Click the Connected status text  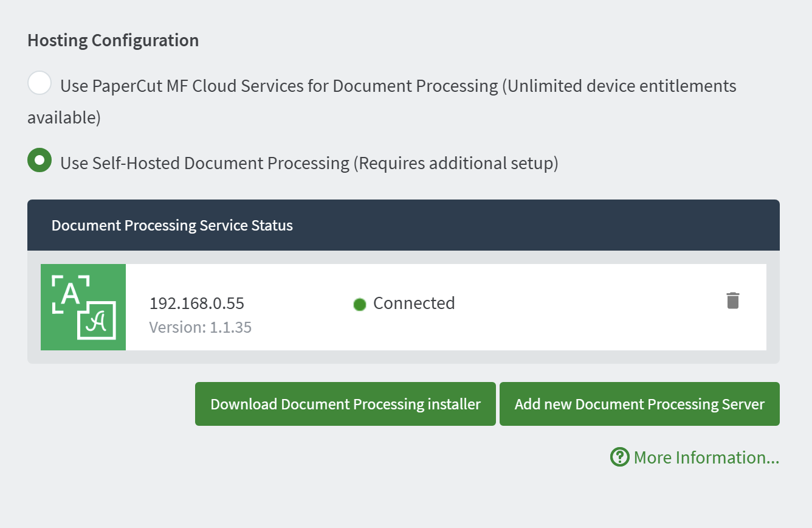click(x=414, y=303)
